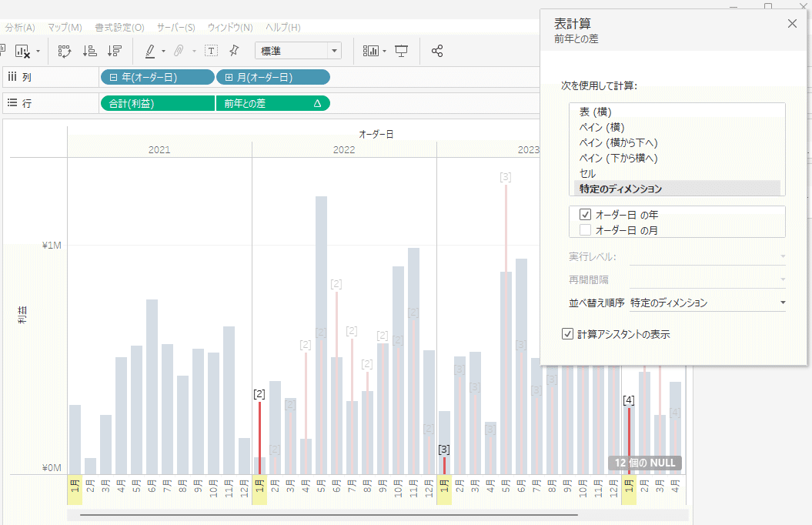812x525 pixels.
Task: Open the highlight pen dropdown arrow
Action: (x=164, y=52)
